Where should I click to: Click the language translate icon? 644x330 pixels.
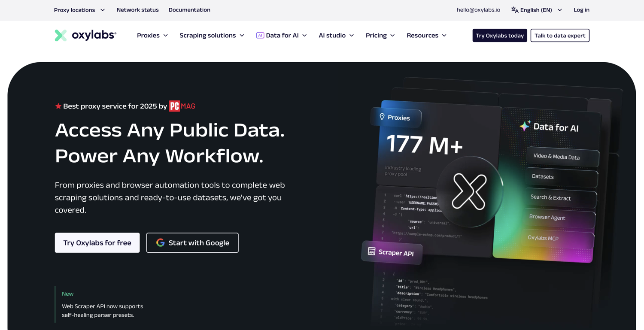tap(514, 10)
